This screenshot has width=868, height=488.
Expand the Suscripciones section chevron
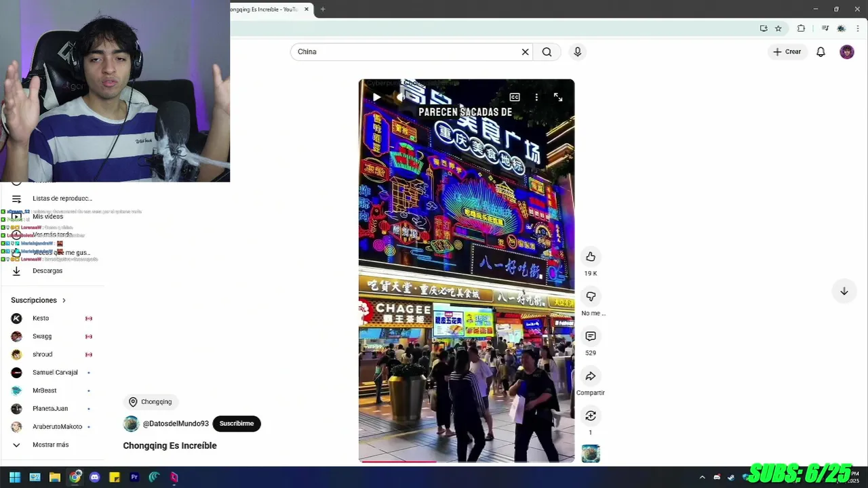(x=64, y=300)
